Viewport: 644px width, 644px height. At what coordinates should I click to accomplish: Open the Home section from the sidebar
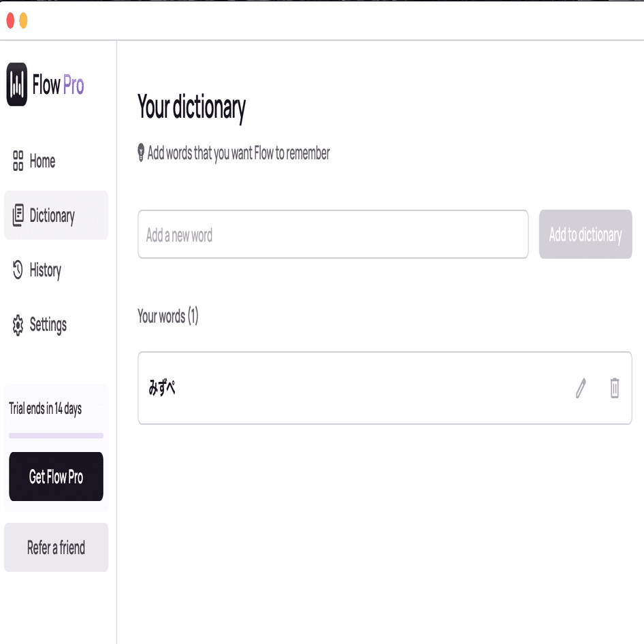click(42, 161)
